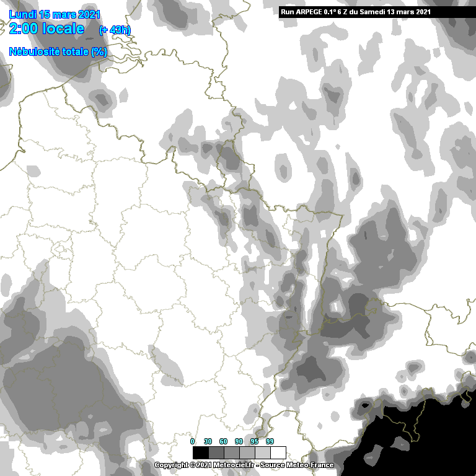Click the dark gray 30% legend swatch
Viewport: 476px width, 476px height.
(x=216, y=452)
